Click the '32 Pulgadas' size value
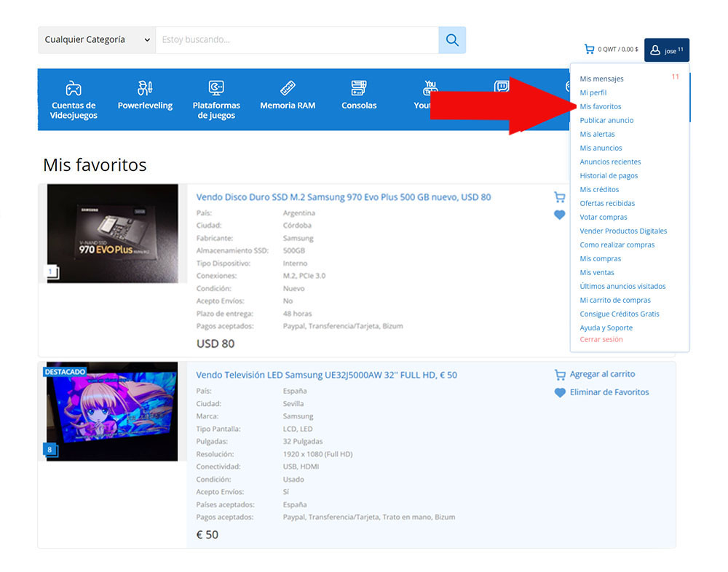728x572 pixels. pyautogui.click(x=303, y=442)
